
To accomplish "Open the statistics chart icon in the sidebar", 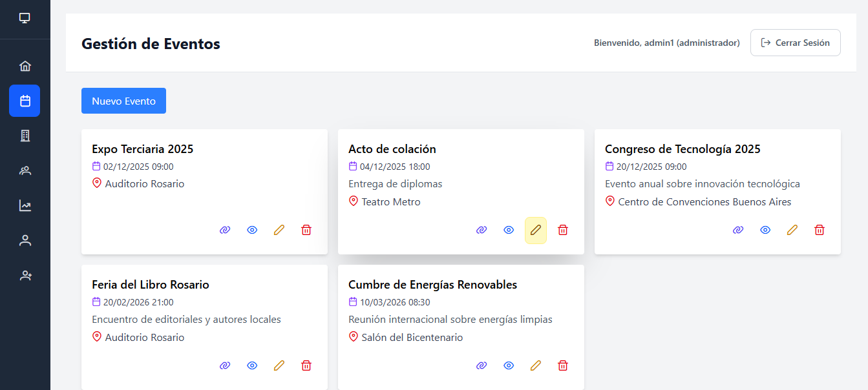I will (x=25, y=205).
